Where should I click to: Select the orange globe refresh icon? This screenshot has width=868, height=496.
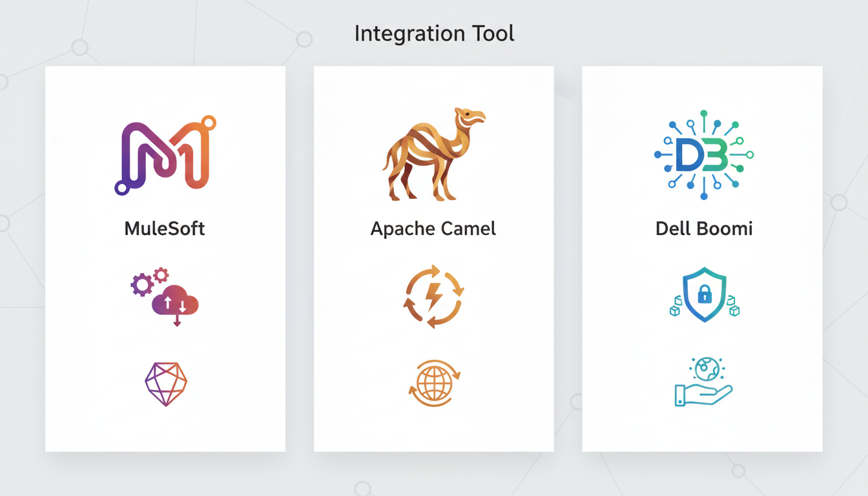pyautogui.click(x=433, y=384)
